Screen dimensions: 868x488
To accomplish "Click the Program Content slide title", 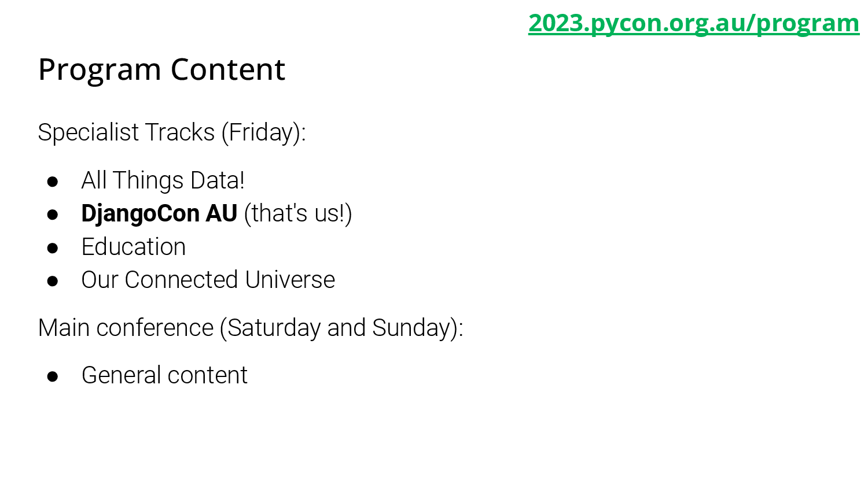I will click(161, 70).
